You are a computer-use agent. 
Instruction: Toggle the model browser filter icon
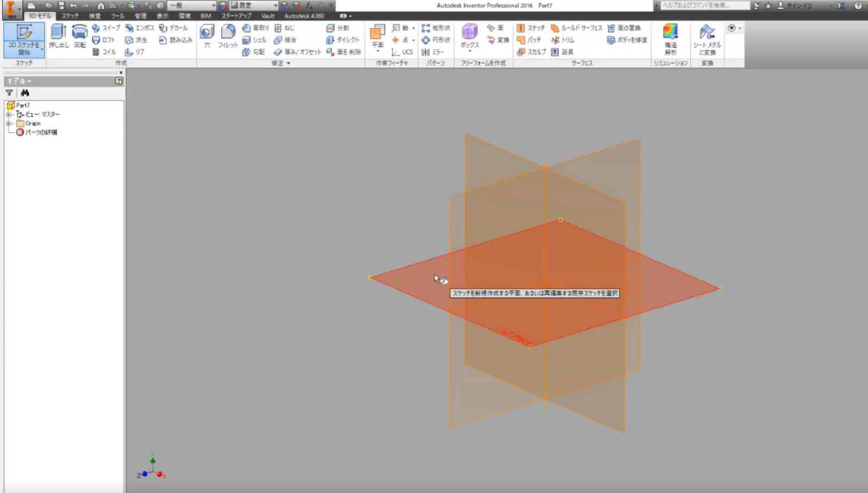point(9,93)
